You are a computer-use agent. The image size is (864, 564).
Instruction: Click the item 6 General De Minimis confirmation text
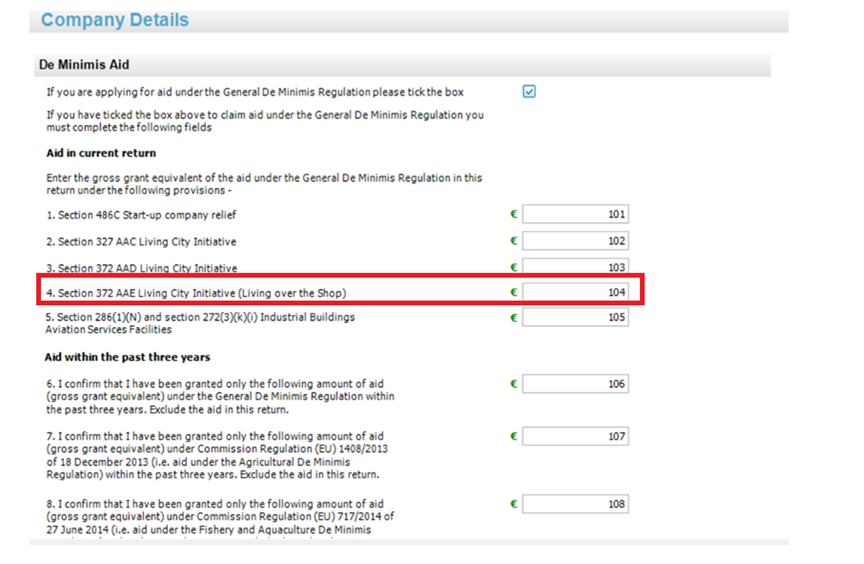pyautogui.click(x=220, y=397)
